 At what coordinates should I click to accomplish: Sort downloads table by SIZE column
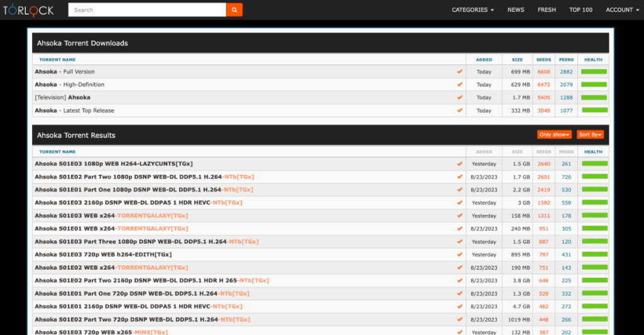coord(518,60)
